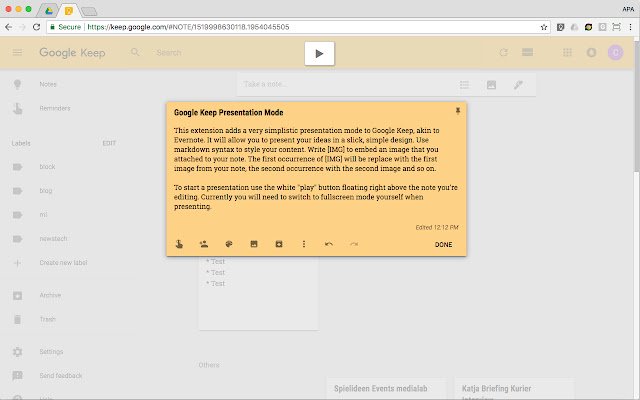Viewport: 640px width, 400px height.
Task: Open the note's More options menu
Action: pos(304,244)
